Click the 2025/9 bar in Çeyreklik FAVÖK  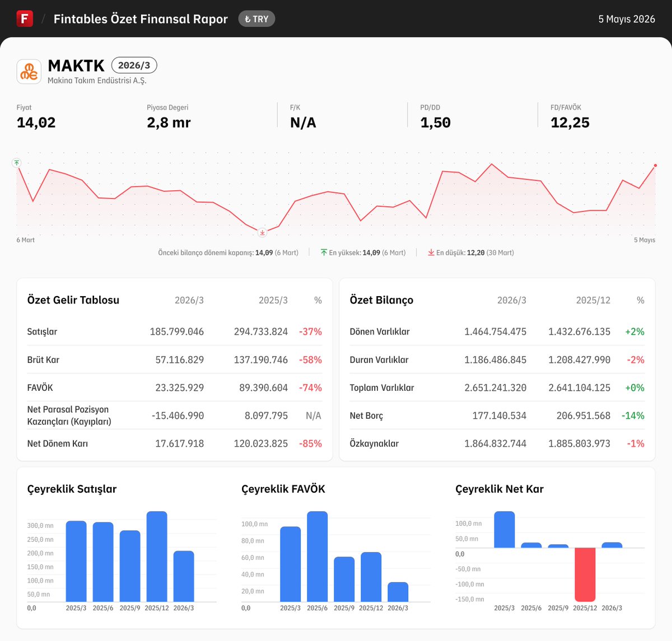click(344, 579)
